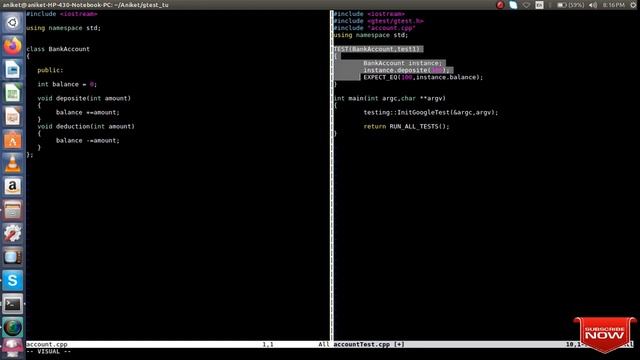Click 'balance +=amount;' line
The image size is (640, 360).
tap(88, 112)
